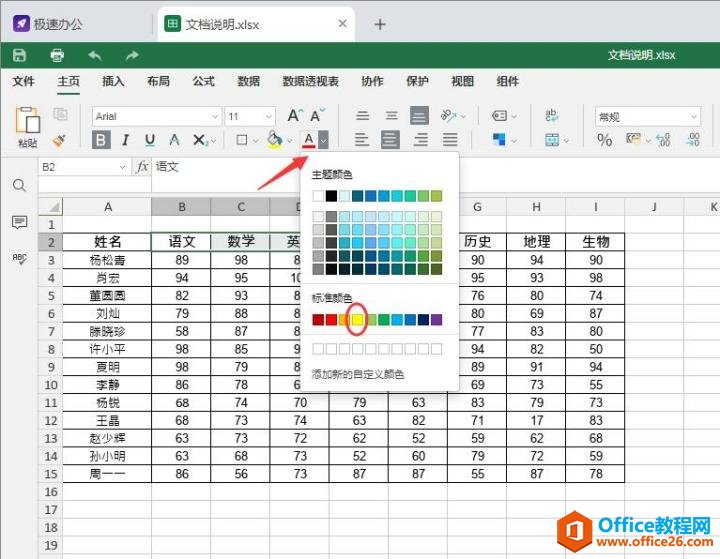Select the Format Painter brush

pyautogui.click(x=59, y=140)
